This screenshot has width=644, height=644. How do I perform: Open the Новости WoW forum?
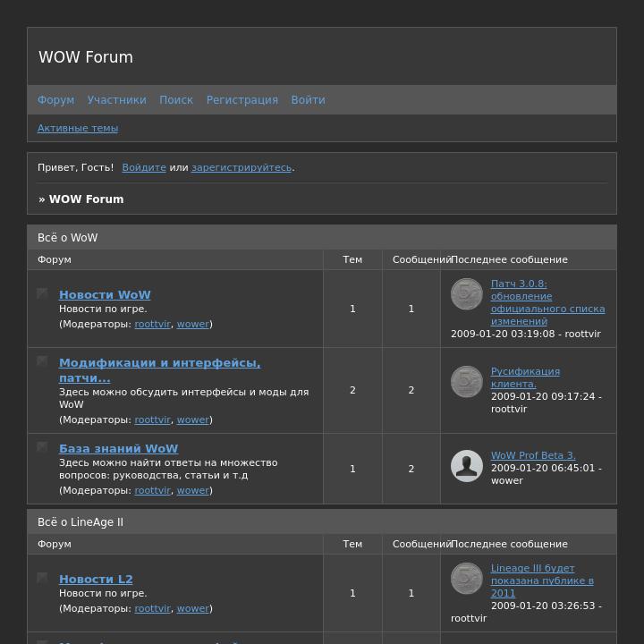[105, 294]
